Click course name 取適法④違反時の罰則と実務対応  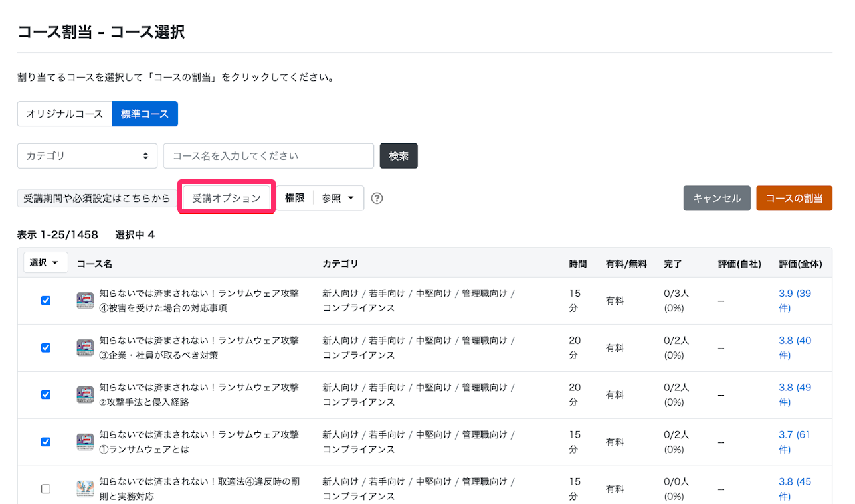(199, 489)
